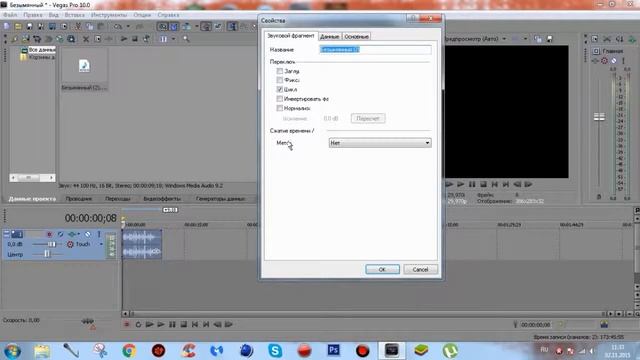Tick the Заглу mute checkbox in Свойства dialog
The image size is (640, 360).
point(280,71)
